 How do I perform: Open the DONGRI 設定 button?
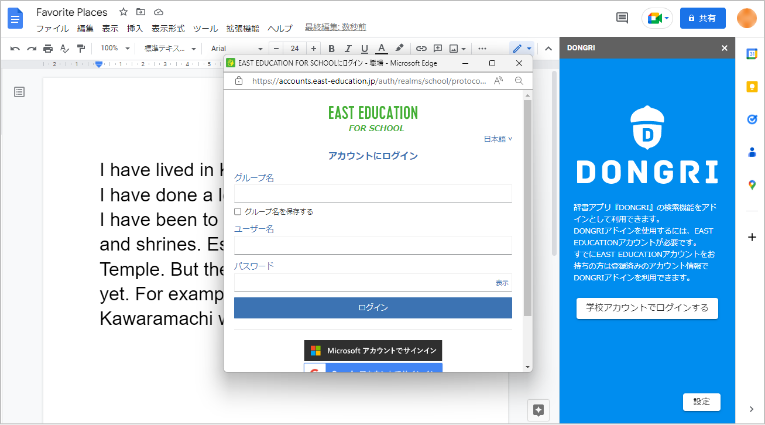[701, 402]
